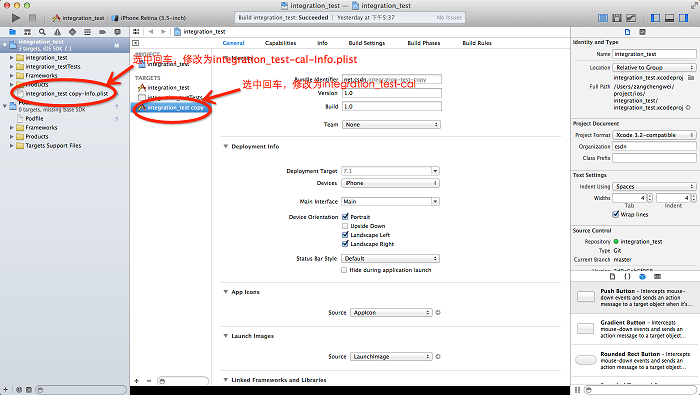Check Hide during application launch
Screen dimensions: 700x395
pyautogui.click(x=344, y=270)
